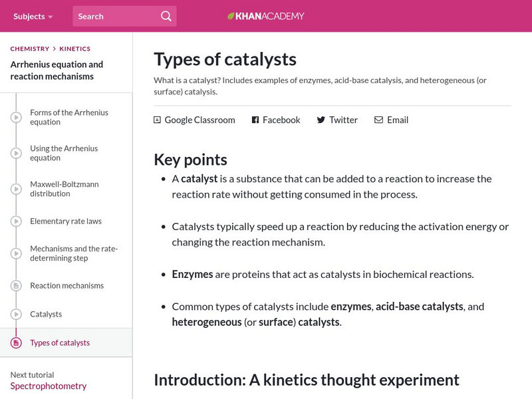This screenshot has width=532, height=399.
Task: Click article icon beside Reaction mechanisms
Action: pyautogui.click(x=16, y=286)
